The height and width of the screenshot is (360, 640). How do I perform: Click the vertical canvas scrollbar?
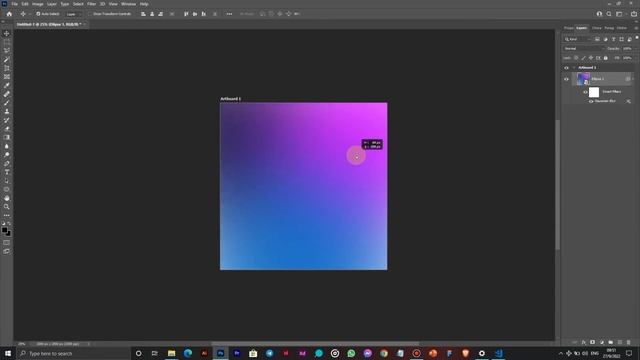(x=558, y=184)
